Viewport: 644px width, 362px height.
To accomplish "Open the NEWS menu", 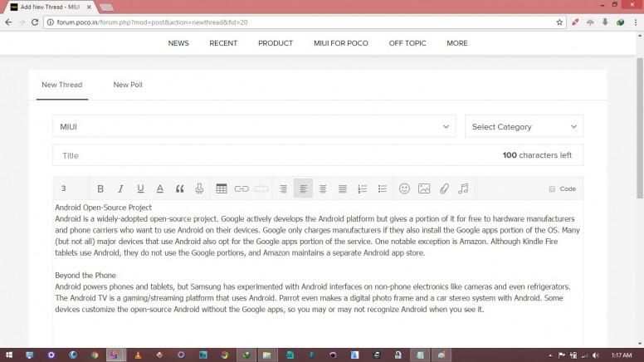I will pos(178,43).
